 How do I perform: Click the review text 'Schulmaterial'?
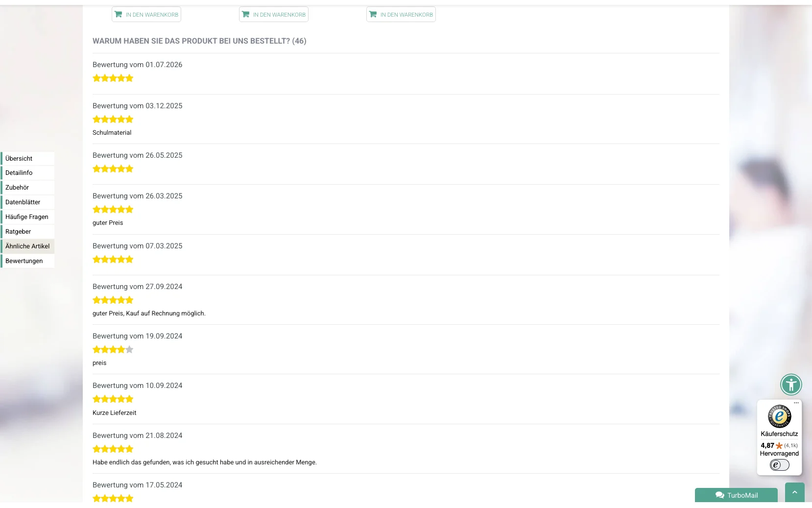112,132
